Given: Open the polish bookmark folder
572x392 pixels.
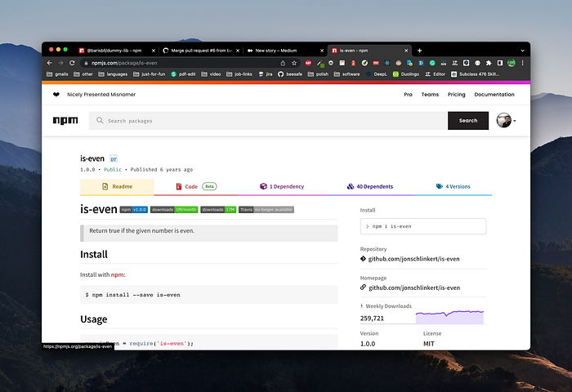Looking at the screenshot, I should [318, 74].
